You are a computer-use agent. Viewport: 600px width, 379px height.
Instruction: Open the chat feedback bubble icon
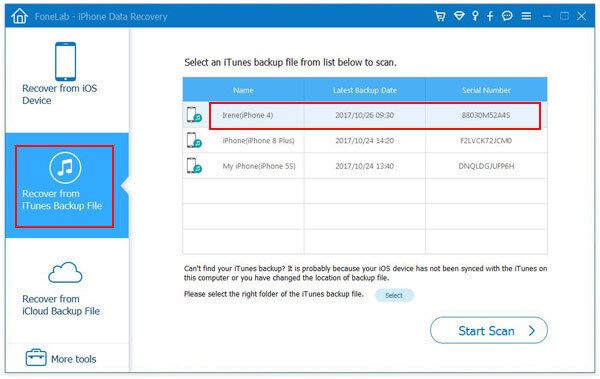pos(507,16)
